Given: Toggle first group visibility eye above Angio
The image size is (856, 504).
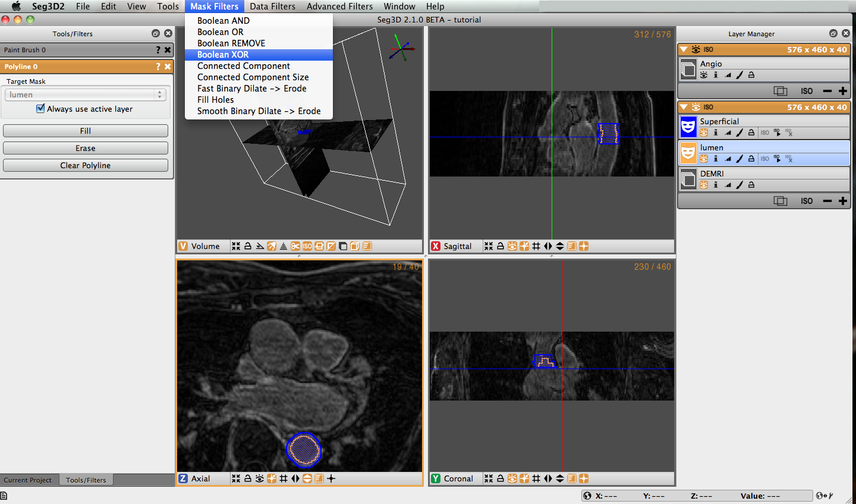Looking at the screenshot, I should coord(695,49).
